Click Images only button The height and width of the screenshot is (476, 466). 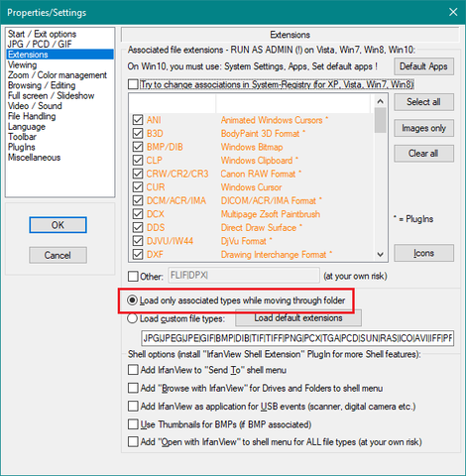[x=423, y=128]
